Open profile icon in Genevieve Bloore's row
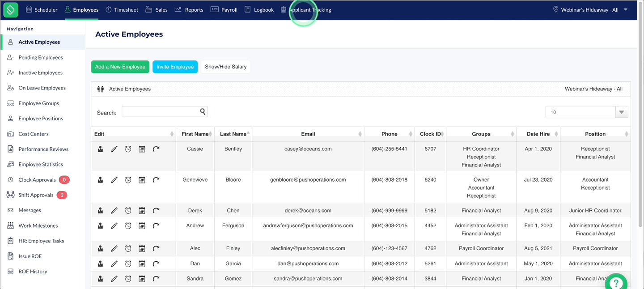Image resolution: width=644 pixels, height=289 pixels. [x=100, y=180]
